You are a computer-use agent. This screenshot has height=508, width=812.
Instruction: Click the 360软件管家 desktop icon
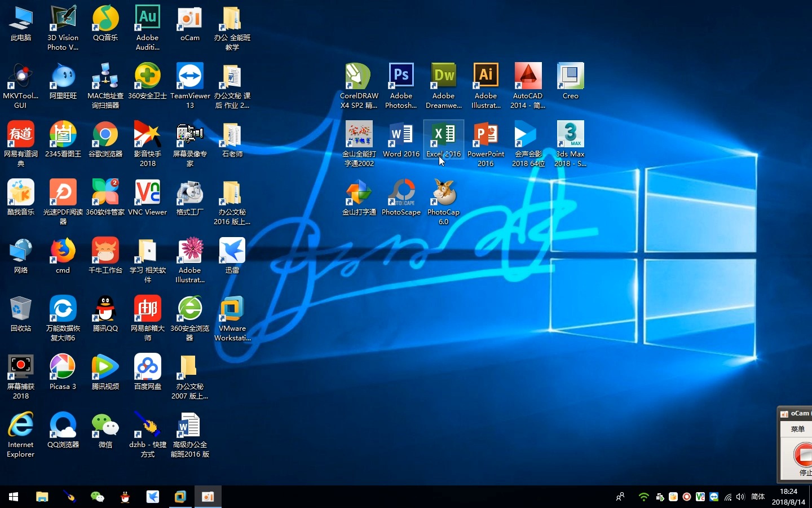(105, 198)
